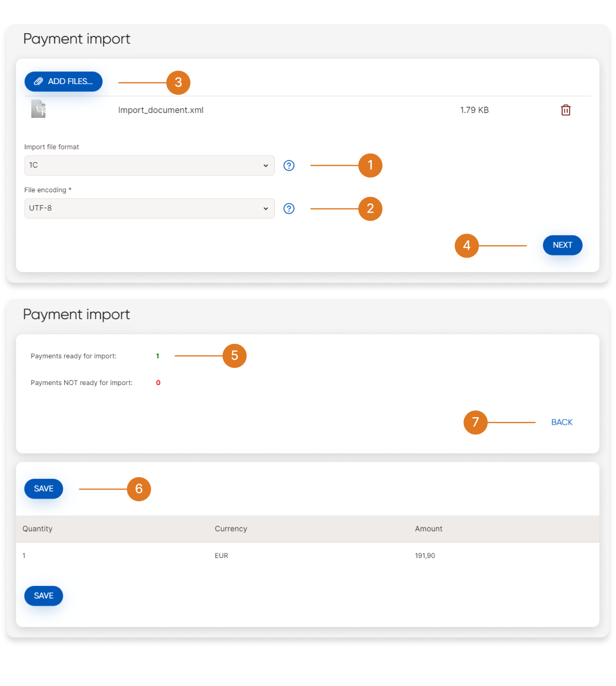This screenshot has width=616, height=686.
Task: Click the Currency column header
Action: (231, 529)
